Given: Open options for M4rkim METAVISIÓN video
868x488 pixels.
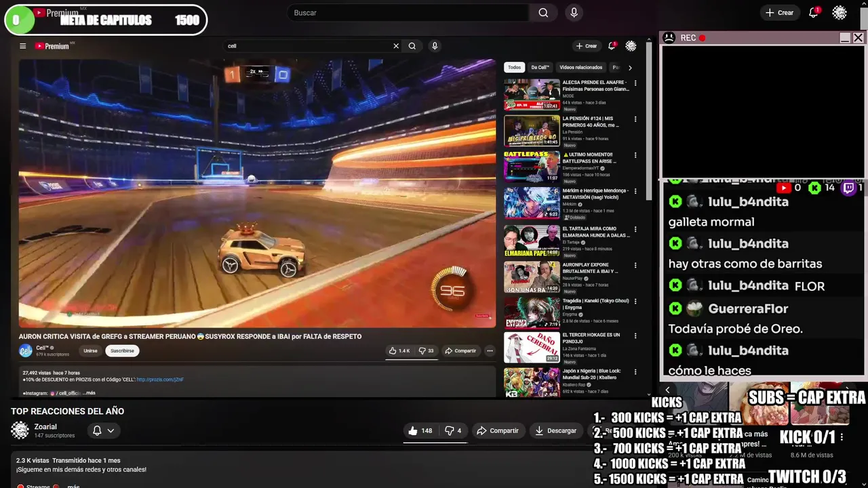Looking at the screenshot, I should coord(635,192).
